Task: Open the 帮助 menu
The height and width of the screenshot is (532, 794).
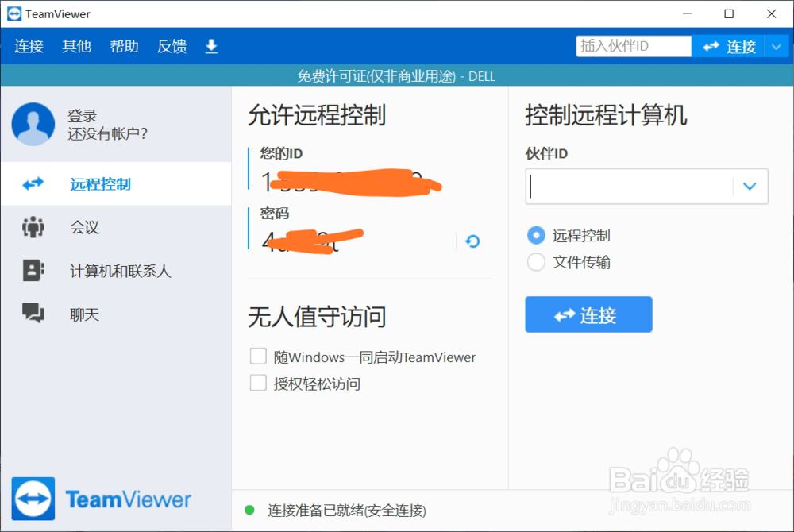Action: coord(124,46)
